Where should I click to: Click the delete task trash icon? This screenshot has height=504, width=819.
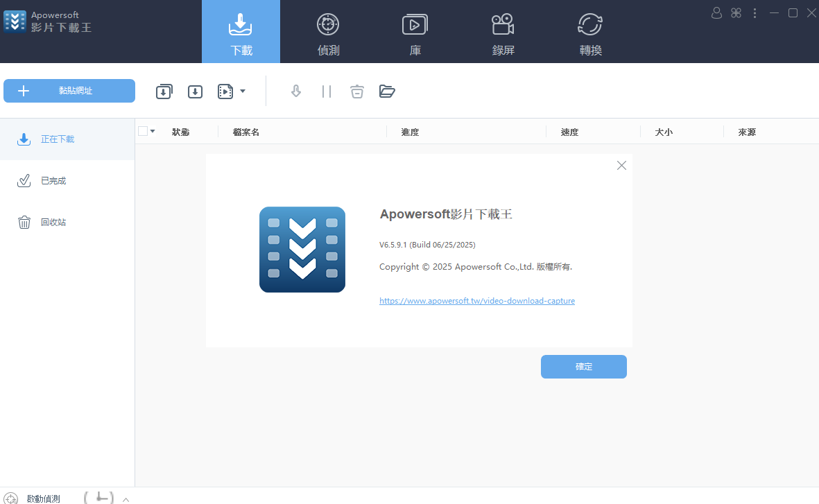(x=356, y=92)
